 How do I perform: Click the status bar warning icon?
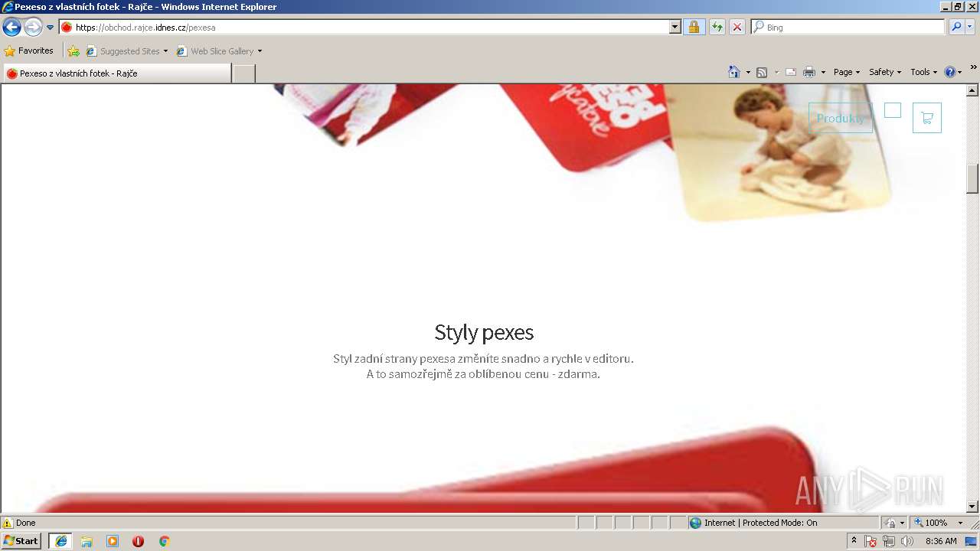(8, 523)
